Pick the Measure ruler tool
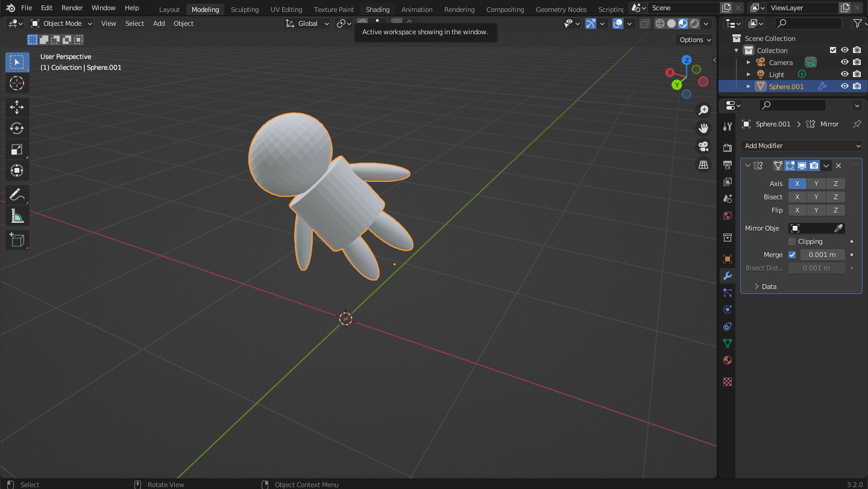The width and height of the screenshot is (868, 489). click(17, 216)
